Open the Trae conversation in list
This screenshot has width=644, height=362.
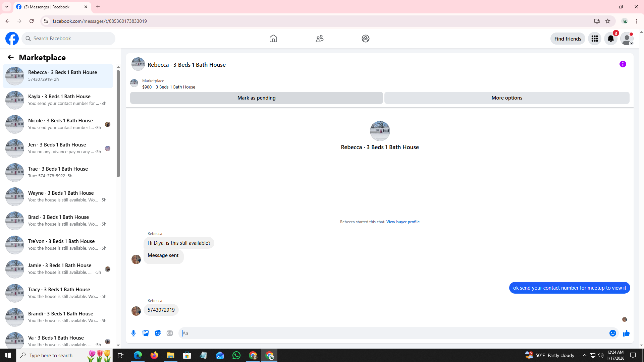[x=58, y=172]
